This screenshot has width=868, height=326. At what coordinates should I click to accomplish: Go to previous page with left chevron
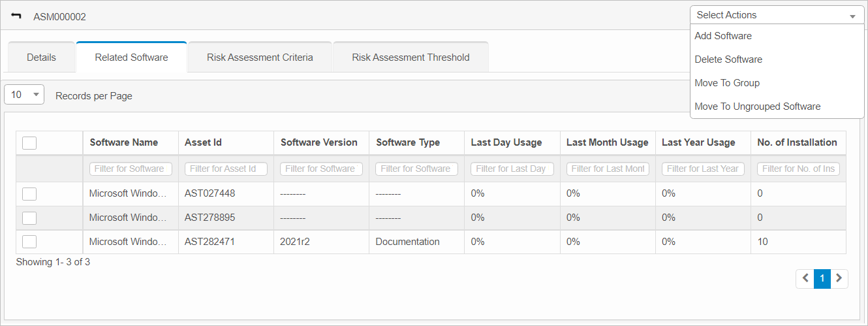(805, 278)
